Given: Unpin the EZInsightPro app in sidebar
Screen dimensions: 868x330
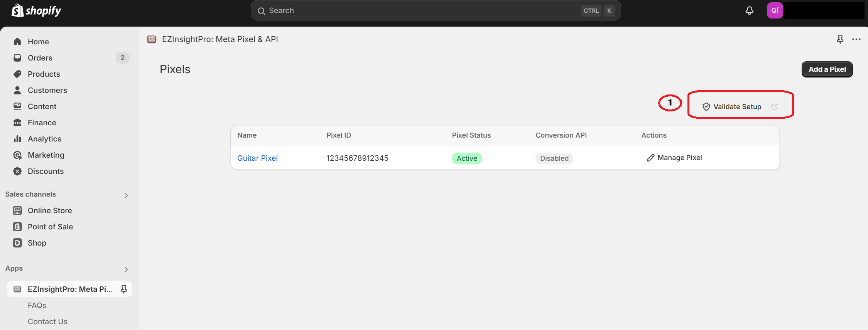Looking at the screenshot, I should (124, 289).
